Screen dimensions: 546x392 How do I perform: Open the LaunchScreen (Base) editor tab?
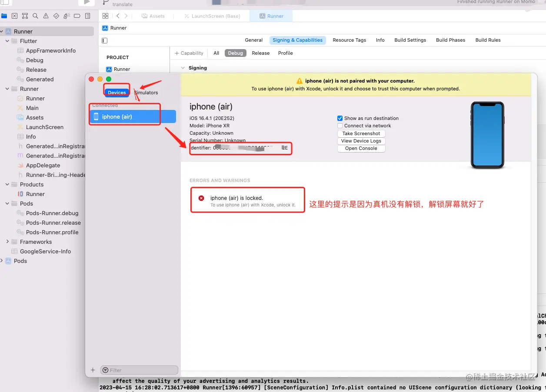pos(212,16)
